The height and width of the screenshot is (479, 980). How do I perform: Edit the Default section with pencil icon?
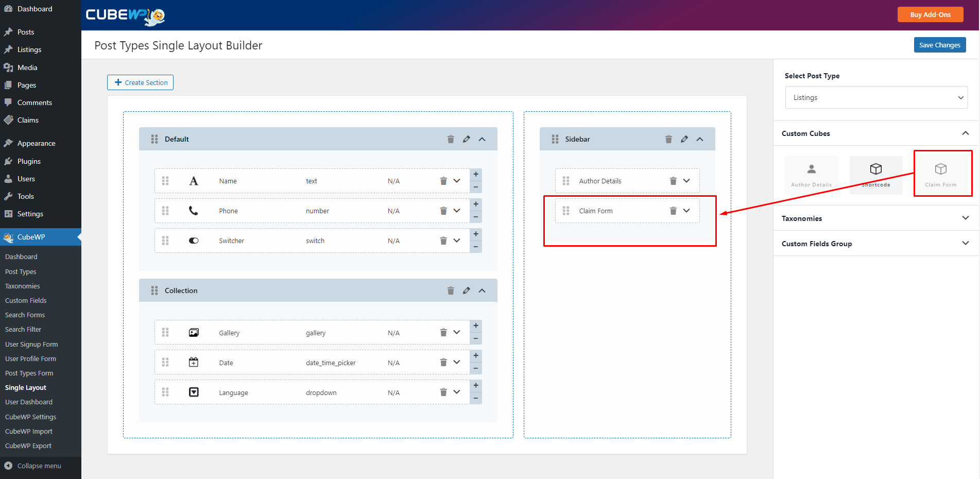pyautogui.click(x=467, y=139)
